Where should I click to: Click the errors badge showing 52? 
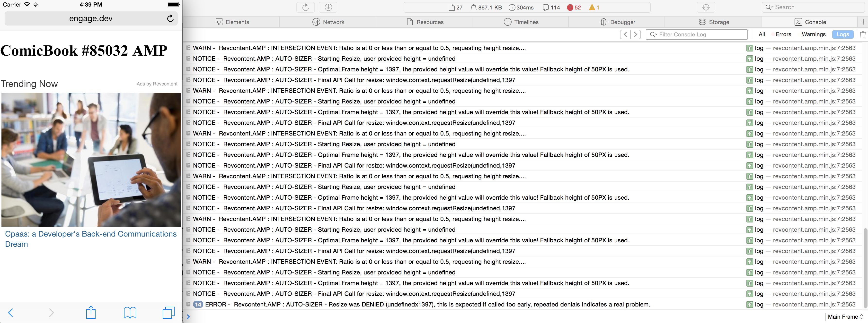coord(574,7)
